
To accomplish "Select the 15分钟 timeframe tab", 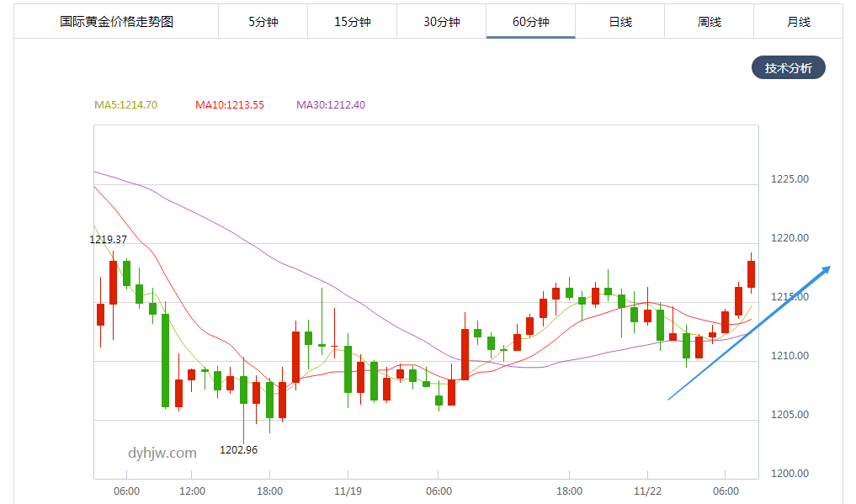I will tap(352, 22).
